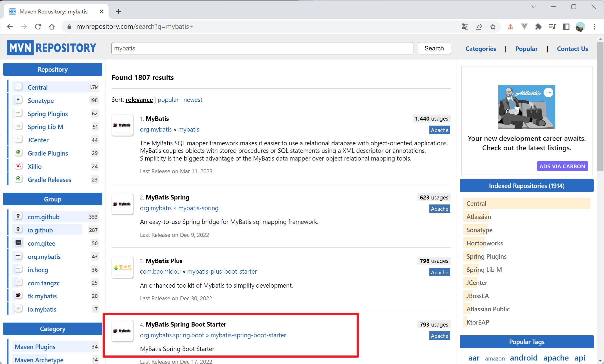Click the Sonatype repository icon
Image resolution: width=604 pixels, height=364 pixels.
18,100
